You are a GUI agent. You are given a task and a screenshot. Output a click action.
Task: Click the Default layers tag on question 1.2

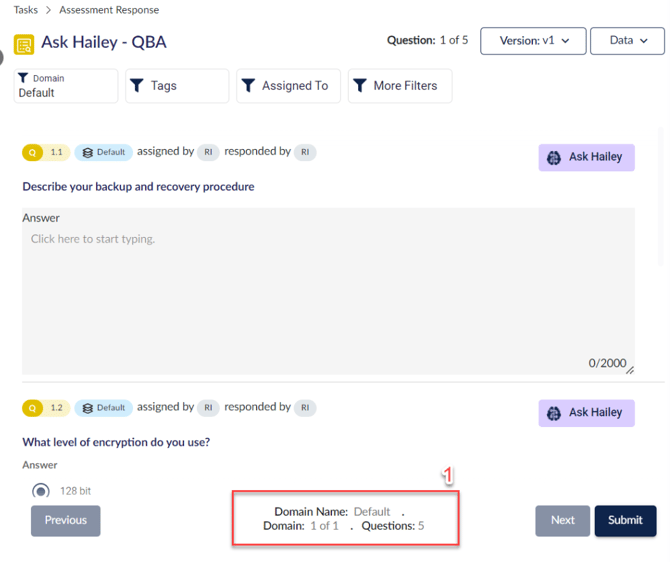point(104,408)
